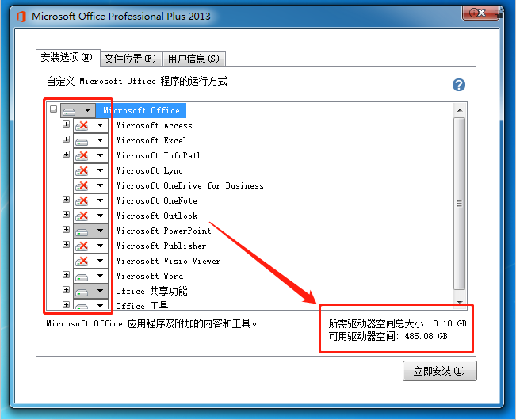Screen dimensions: 516x420
Task: Open install-state dropdown for root Microsoft Office
Action: point(78,110)
